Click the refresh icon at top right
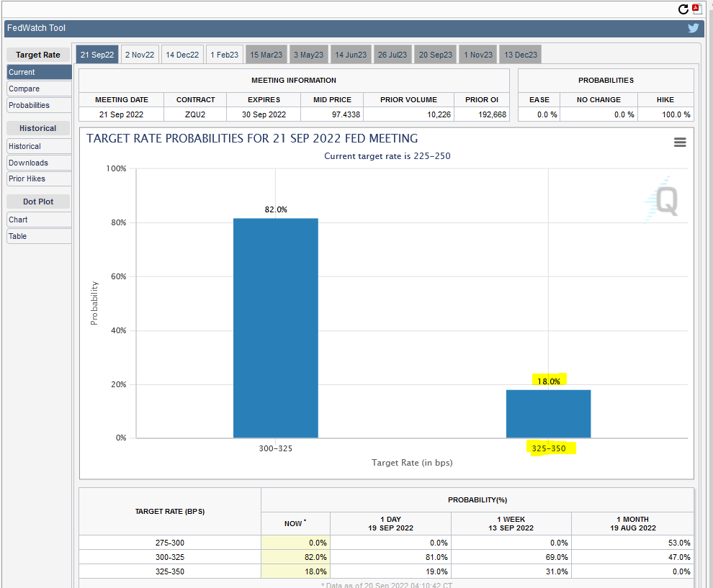Screen dimensions: 713x588 tap(683, 9)
